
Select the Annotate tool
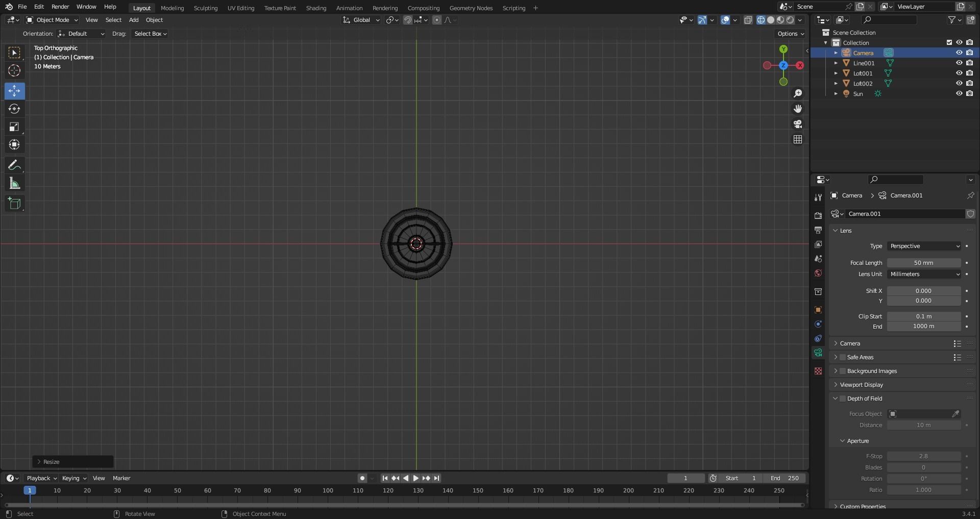(x=14, y=165)
